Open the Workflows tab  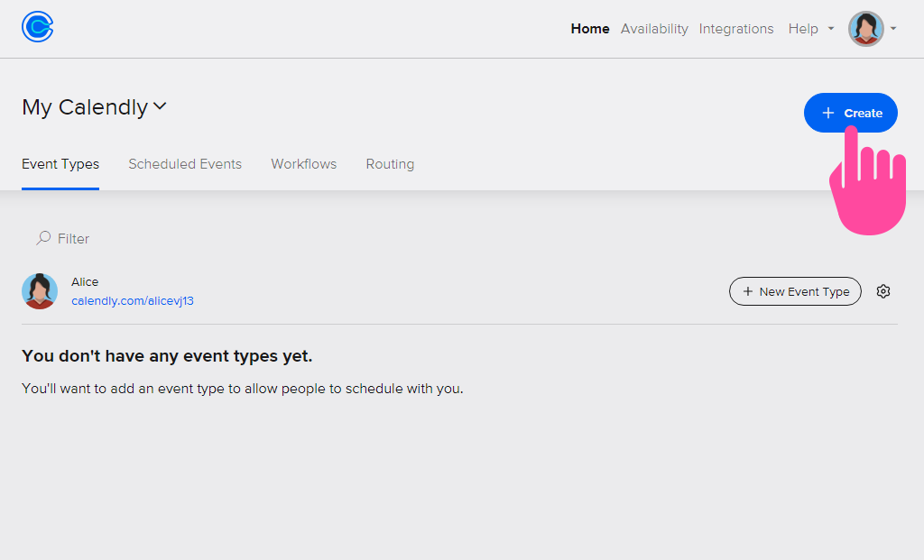[303, 164]
